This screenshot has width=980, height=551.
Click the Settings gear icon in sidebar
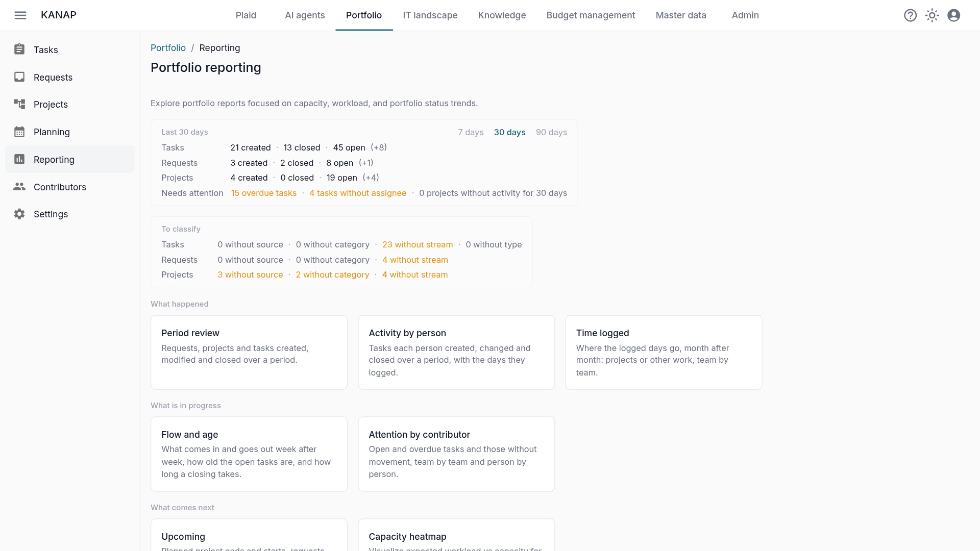pos(19,214)
